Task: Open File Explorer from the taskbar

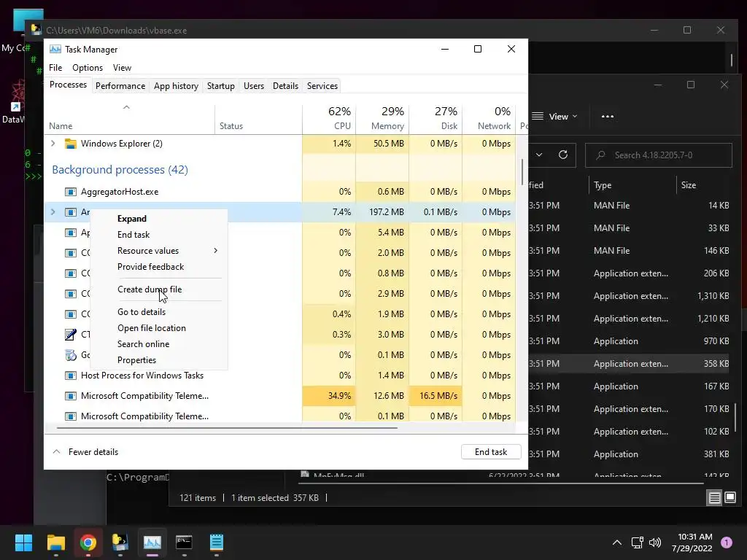Action: pos(55,542)
